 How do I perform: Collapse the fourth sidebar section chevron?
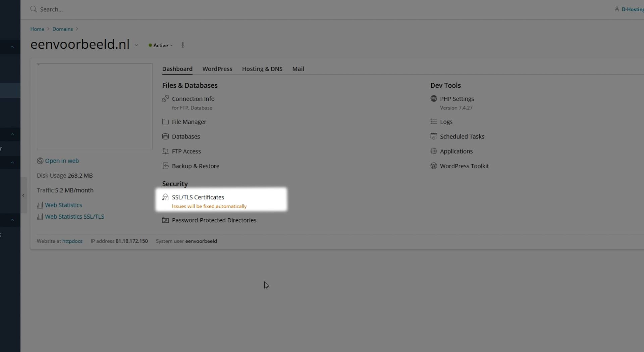(x=12, y=220)
